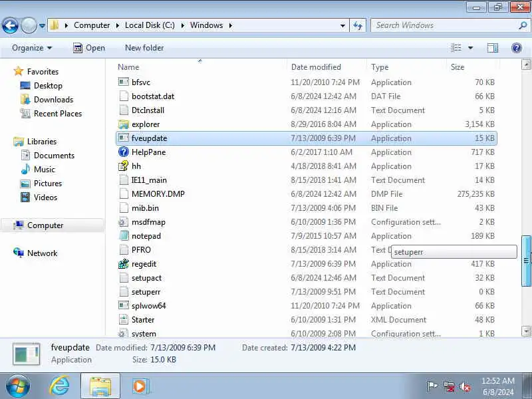Viewport: 532px width, 399px height.
Task: Select the regedit application icon
Action: coord(124,263)
